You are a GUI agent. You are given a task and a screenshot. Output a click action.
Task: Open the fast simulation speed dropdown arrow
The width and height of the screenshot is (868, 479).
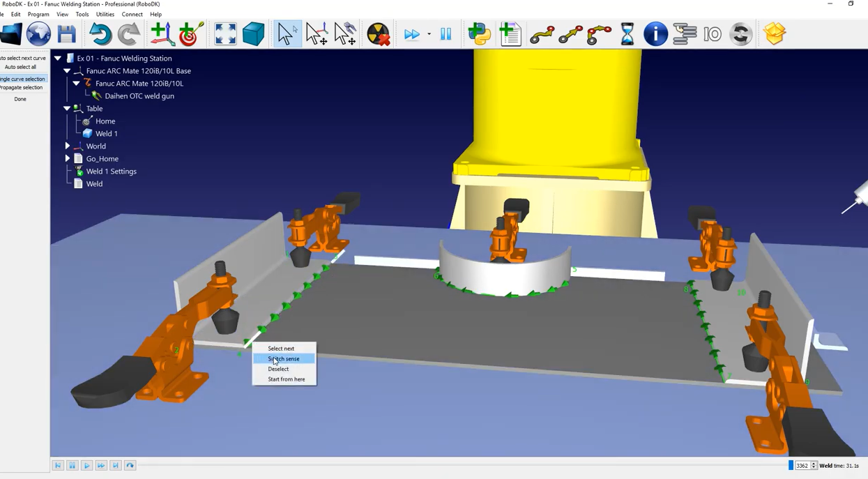tap(429, 34)
